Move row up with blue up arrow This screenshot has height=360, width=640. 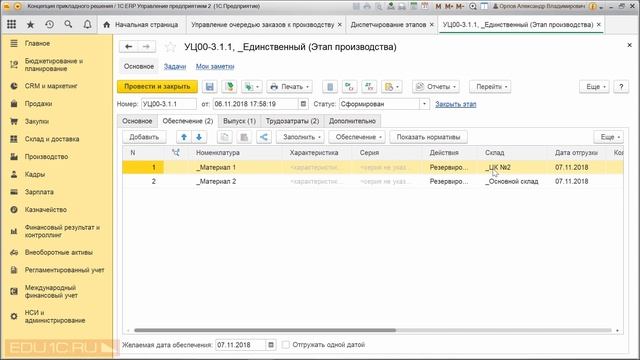pyautogui.click(x=184, y=137)
